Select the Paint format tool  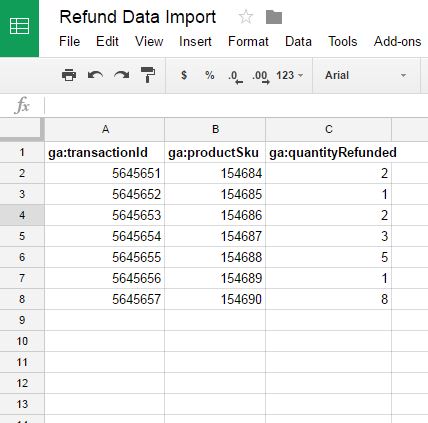coord(148,75)
